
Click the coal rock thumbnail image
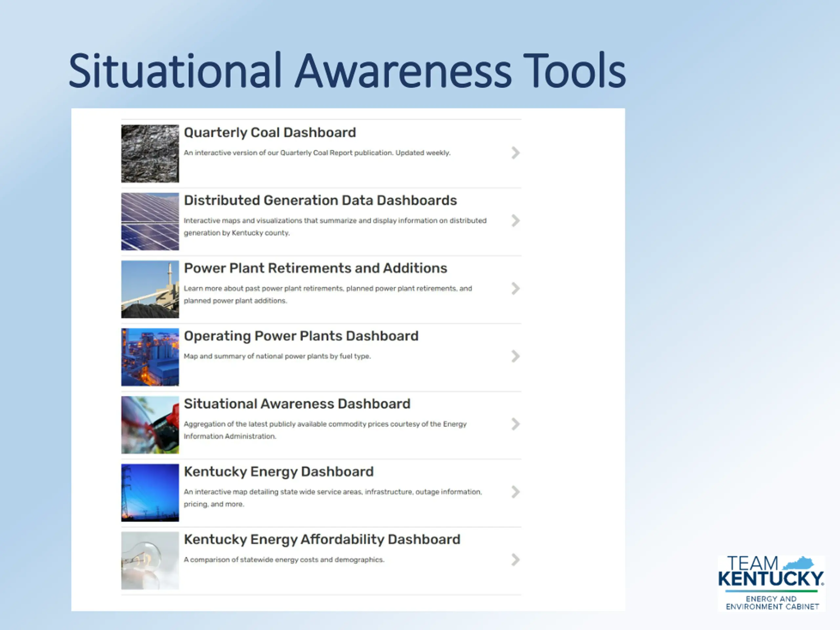click(x=150, y=154)
